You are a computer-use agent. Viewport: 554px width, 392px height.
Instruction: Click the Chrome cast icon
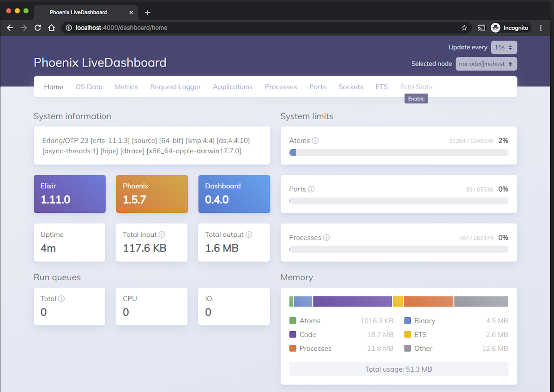pyautogui.click(x=481, y=28)
